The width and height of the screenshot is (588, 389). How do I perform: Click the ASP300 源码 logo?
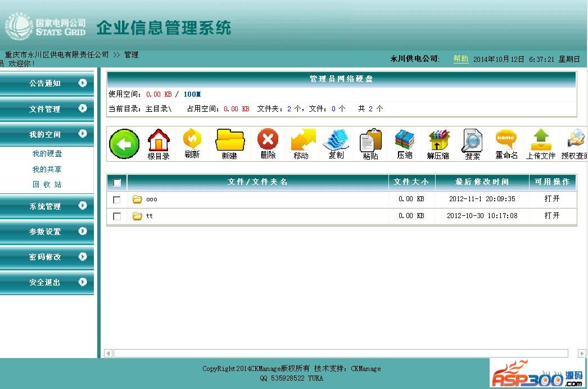tap(537, 373)
